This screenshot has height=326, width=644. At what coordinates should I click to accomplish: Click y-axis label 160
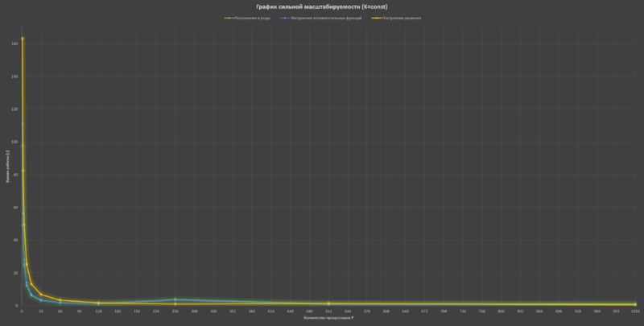15,43
